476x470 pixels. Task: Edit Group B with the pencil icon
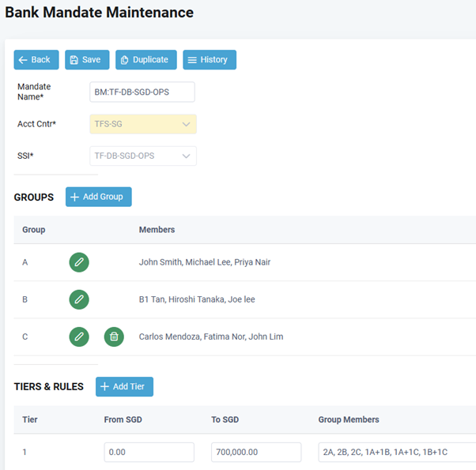79,299
